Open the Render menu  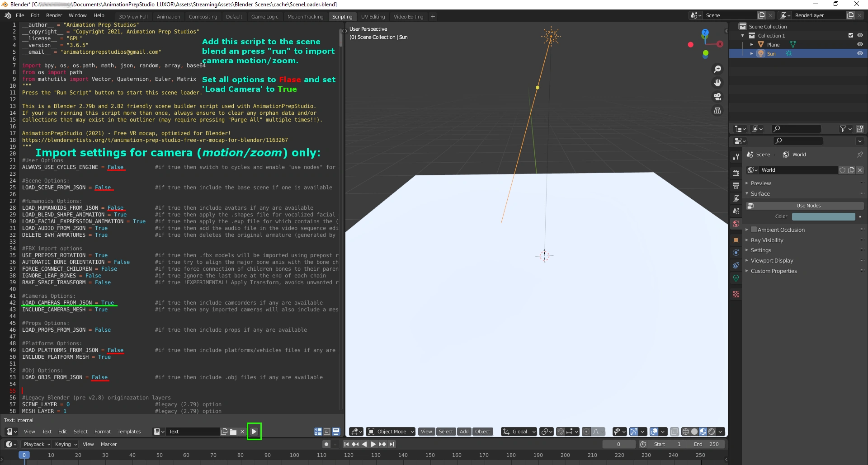point(54,15)
